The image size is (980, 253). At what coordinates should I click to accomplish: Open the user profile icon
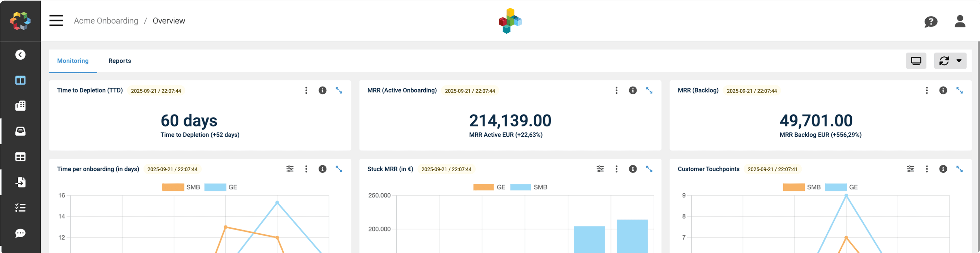click(x=960, y=21)
